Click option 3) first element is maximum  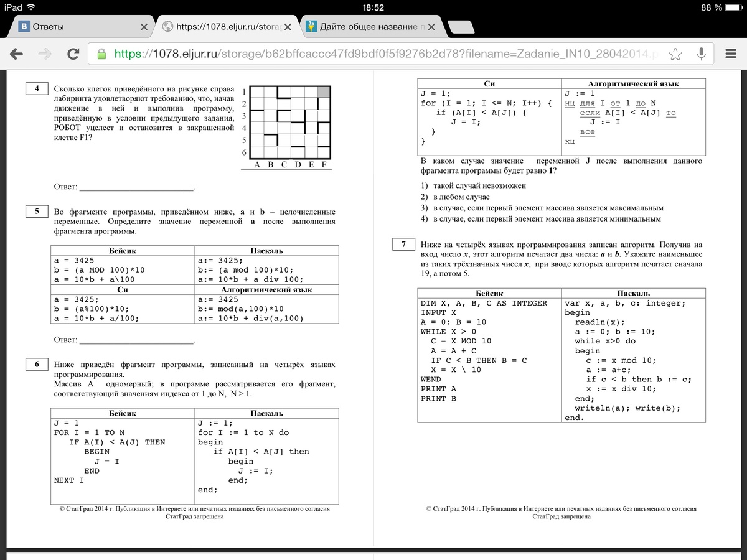tap(542, 208)
